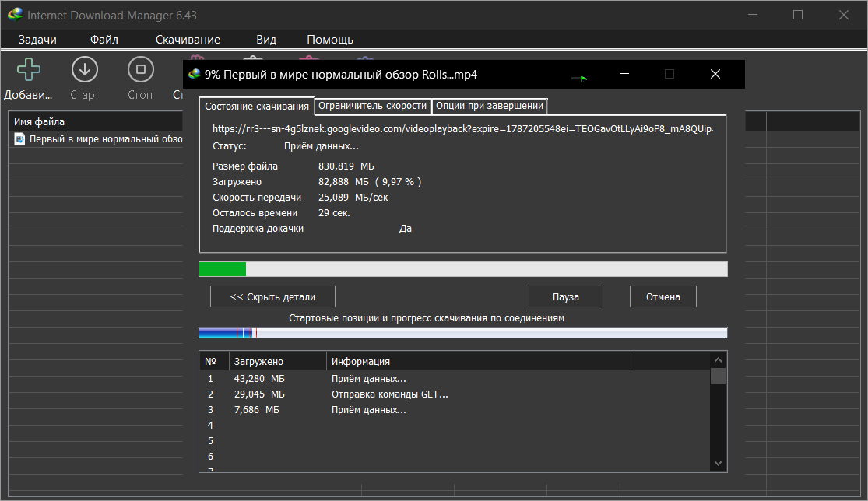Click the IDM icon in download dialog title
Screen dimensions: 868x501
(x=195, y=74)
